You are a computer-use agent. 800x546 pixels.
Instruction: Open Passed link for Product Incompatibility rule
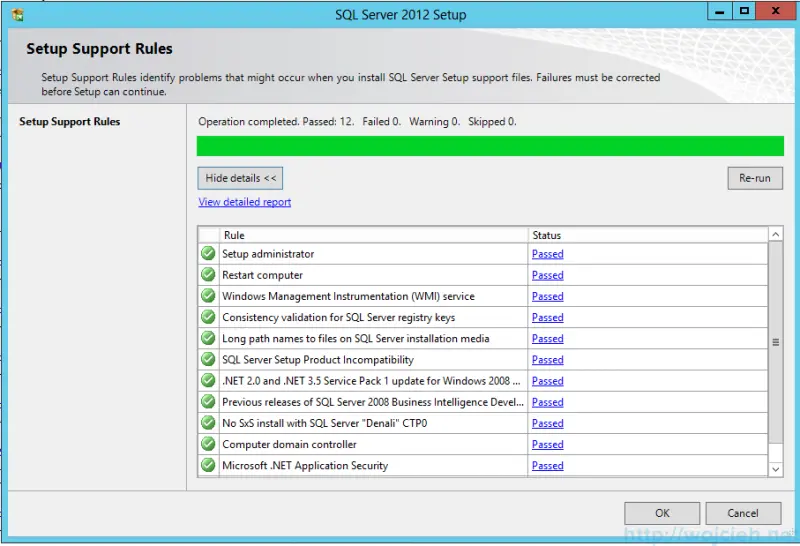(547, 360)
